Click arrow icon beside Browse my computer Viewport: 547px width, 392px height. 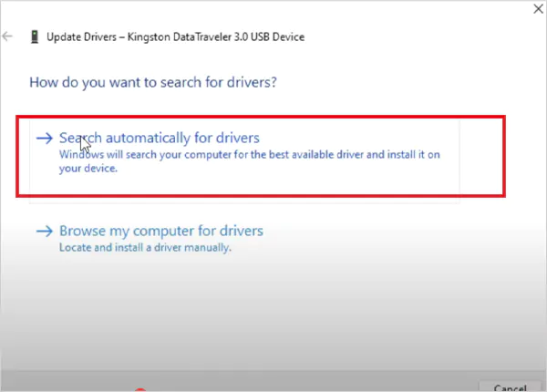point(45,231)
